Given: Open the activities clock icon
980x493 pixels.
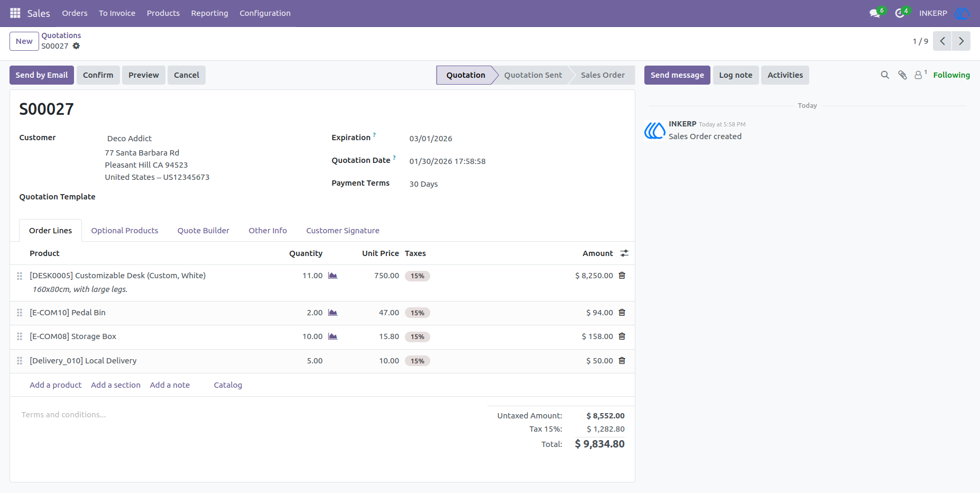Looking at the screenshot, I should tap(900, 13).
